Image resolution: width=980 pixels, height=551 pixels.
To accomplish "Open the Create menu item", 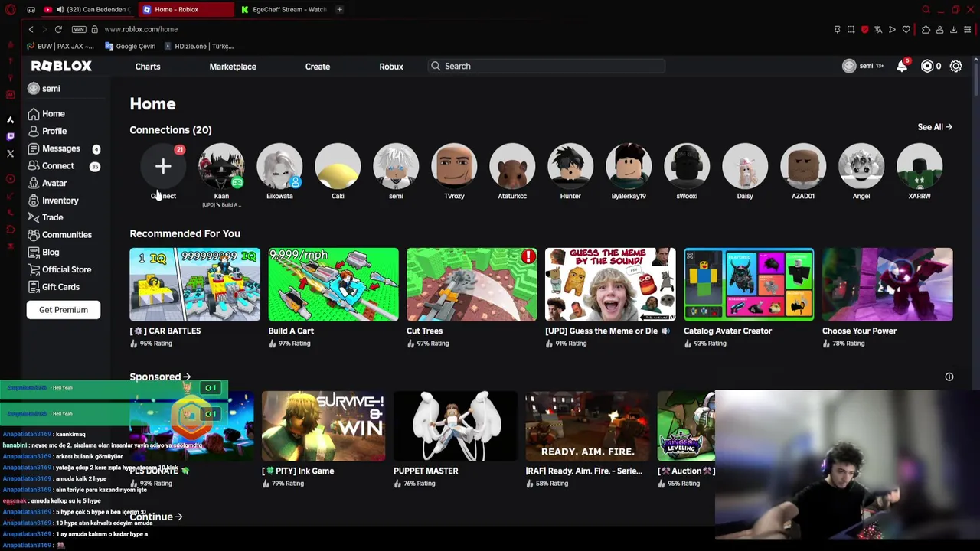I will click(x=318, y=67).
